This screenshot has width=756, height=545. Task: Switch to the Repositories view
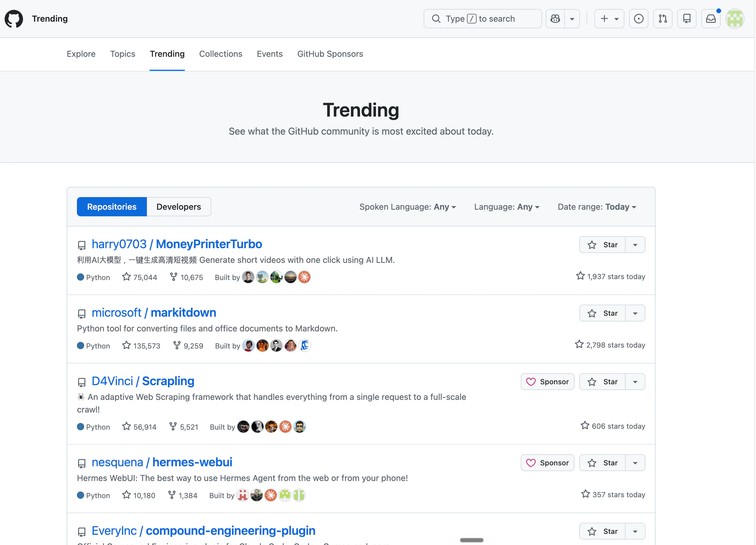[x=112, y=207]
